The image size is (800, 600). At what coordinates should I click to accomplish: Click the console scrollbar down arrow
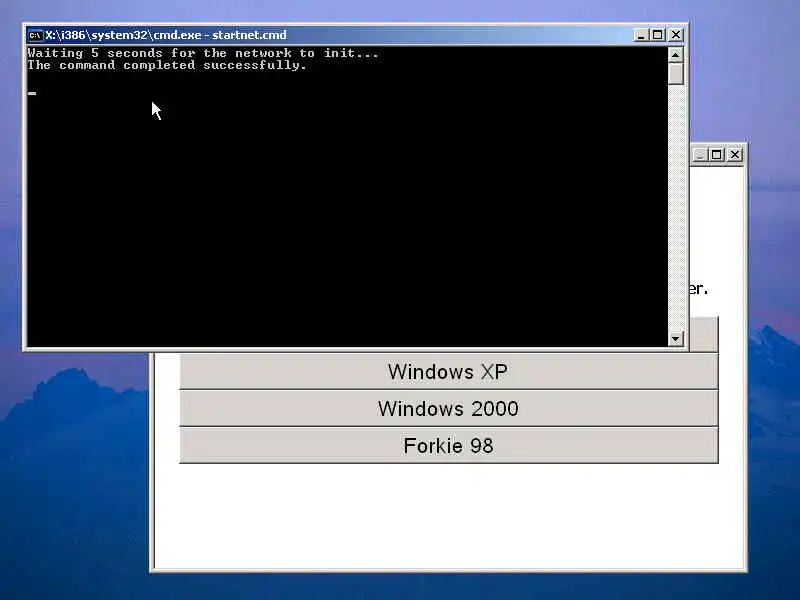676,338
